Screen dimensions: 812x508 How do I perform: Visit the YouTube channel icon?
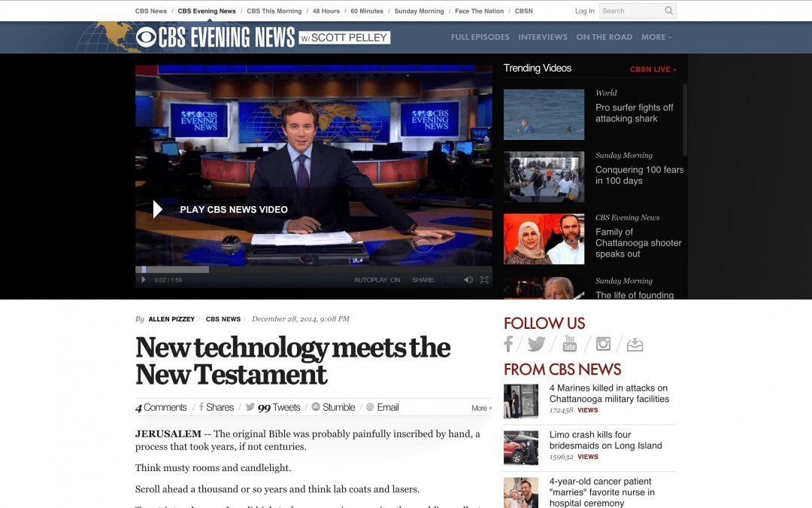[x=570, y=344]
